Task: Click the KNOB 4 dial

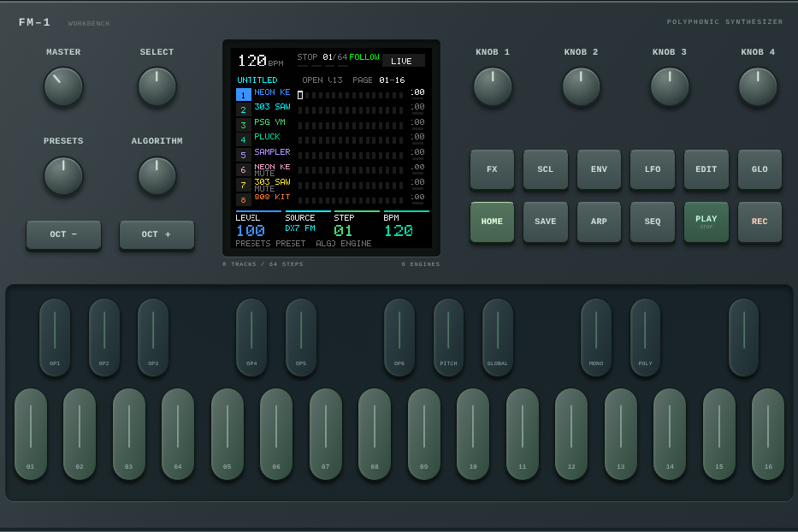Action: (758, 87)
